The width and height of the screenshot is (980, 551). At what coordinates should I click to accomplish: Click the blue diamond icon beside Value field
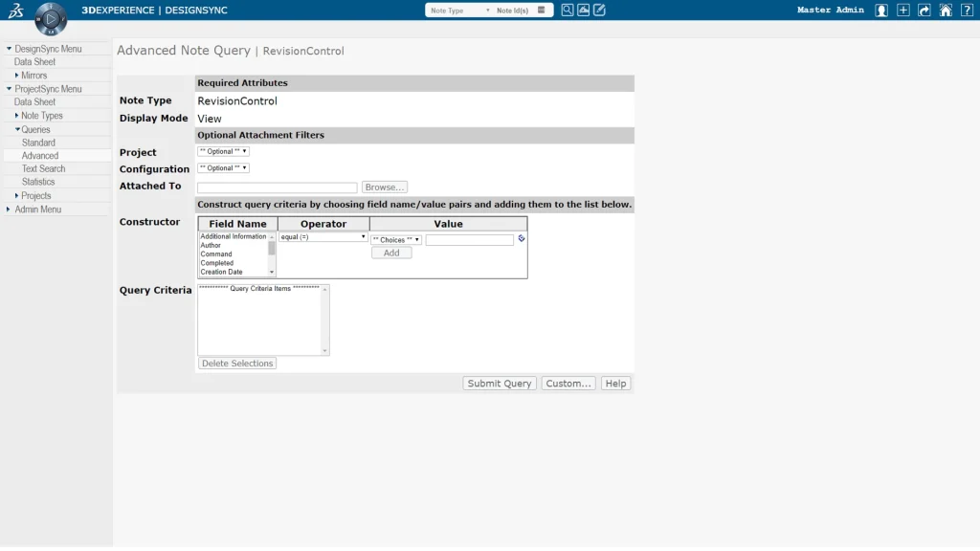(x=522, y=238)
